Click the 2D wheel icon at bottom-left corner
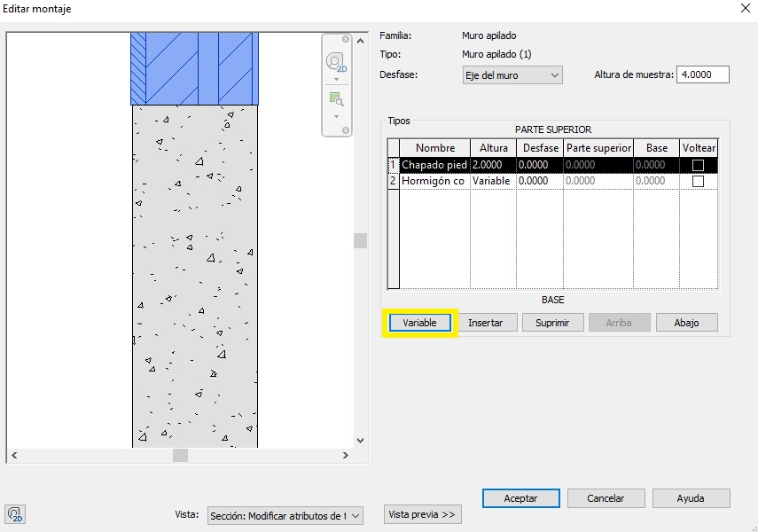758x532 pixels. pyautogui.click(x=14, y=513)
